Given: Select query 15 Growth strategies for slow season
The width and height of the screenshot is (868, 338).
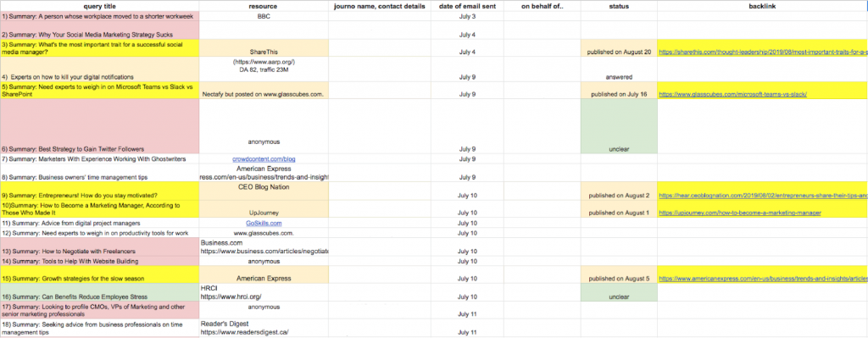Looking at the screenshot, I should point(100,275).
